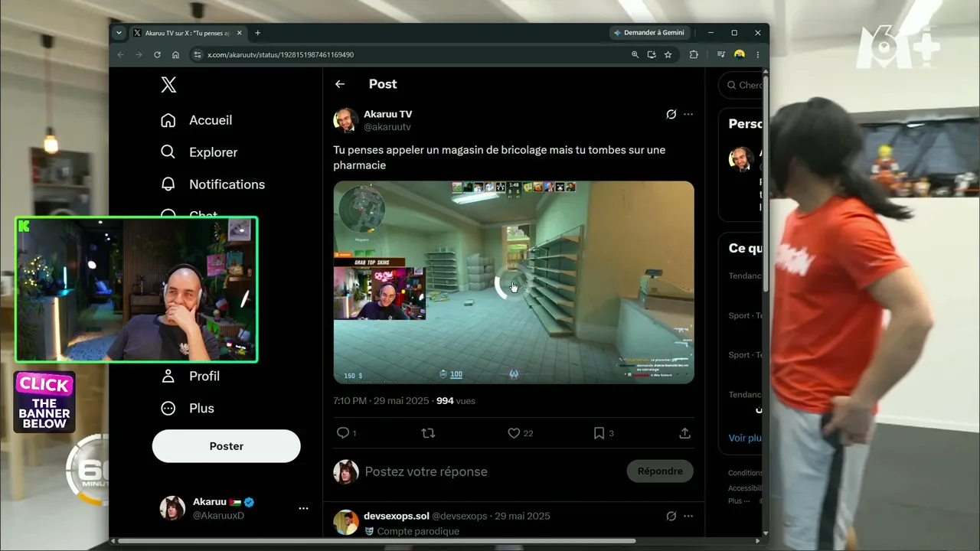Open the site information icon in the address bar
980x551 pixels.
pyautogui.click(x=198, y=55)
